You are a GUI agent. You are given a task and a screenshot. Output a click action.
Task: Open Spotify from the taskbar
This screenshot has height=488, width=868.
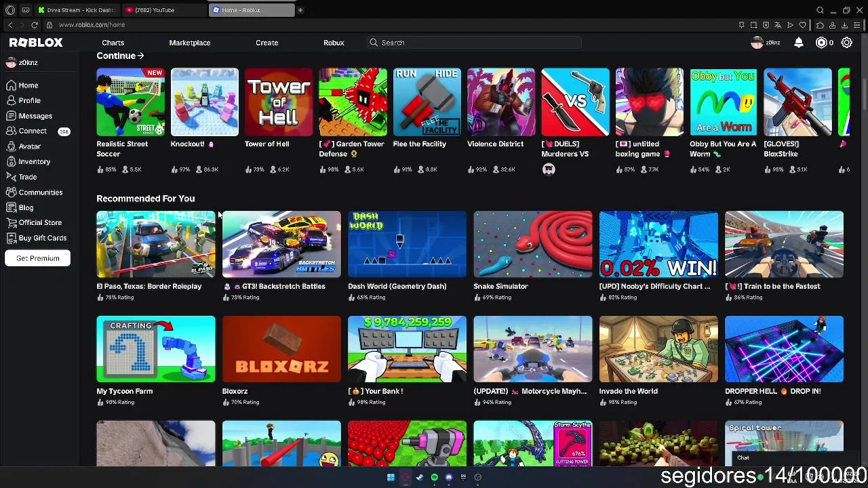[x=435, y=477]
